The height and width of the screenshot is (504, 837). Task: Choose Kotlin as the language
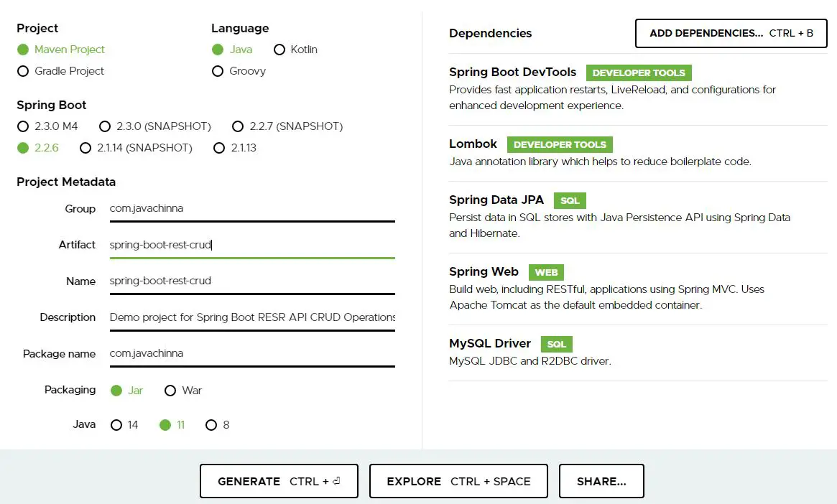click(x=279, y=50)
